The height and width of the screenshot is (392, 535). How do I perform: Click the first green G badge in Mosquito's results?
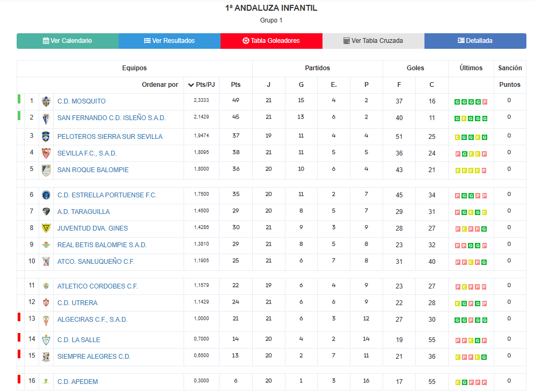coord(457,102)
